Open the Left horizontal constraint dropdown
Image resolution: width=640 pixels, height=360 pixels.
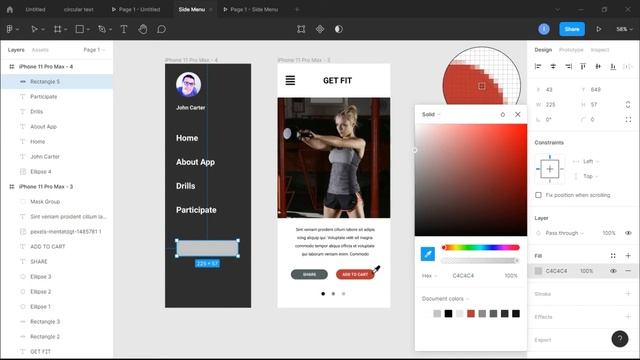591,161
